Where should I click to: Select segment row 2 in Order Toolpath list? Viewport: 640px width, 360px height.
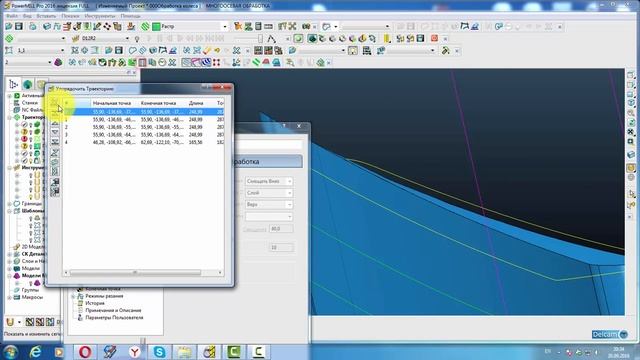click(143, 127)
